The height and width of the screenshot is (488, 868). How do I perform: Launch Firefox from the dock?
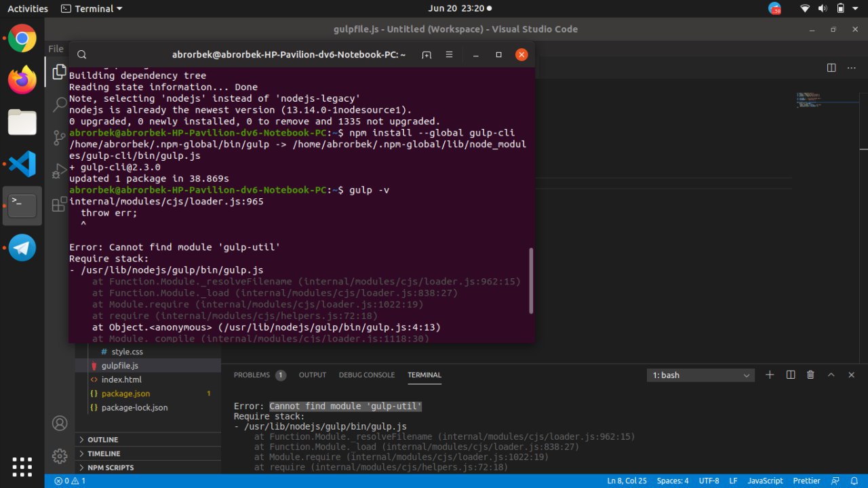click(22, 81)
